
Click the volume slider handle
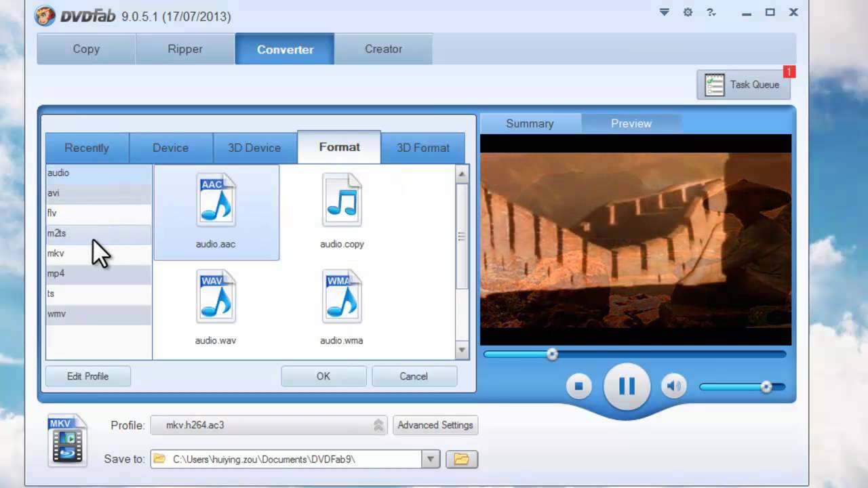[766, 387]
